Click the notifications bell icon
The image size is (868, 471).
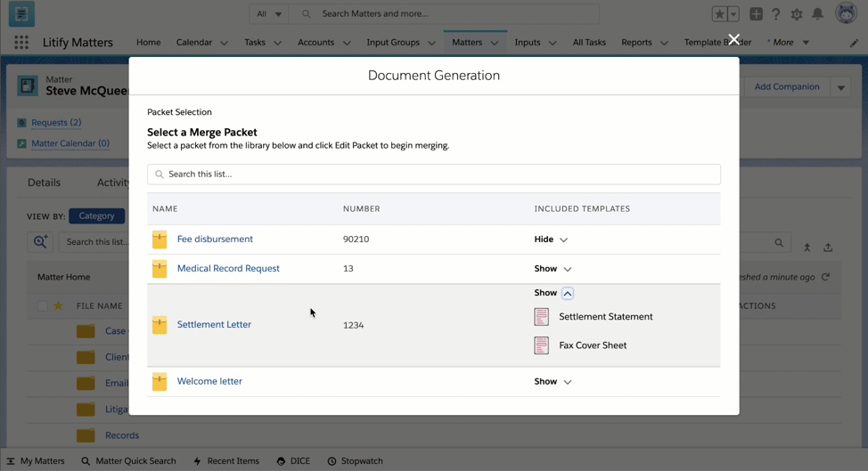pos(817,14)
